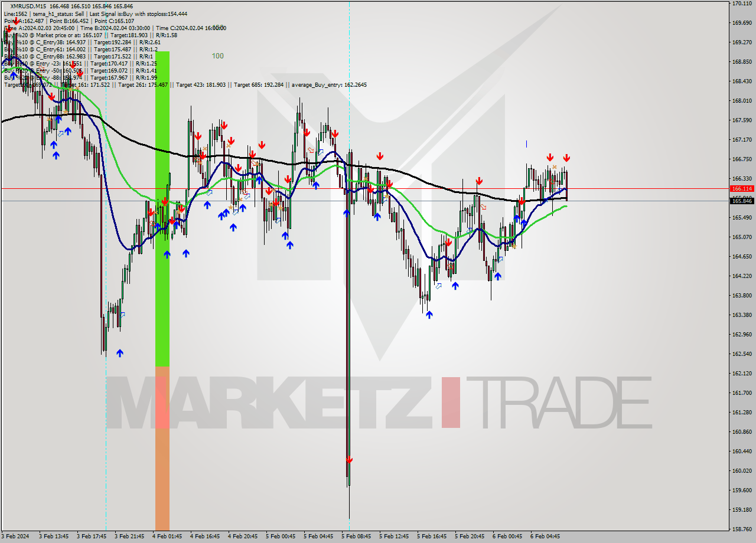The height and width of the screenshot is (543, 756).
Task: Click the 5 Feb 04:45 time label
Action: click(318, 537)
